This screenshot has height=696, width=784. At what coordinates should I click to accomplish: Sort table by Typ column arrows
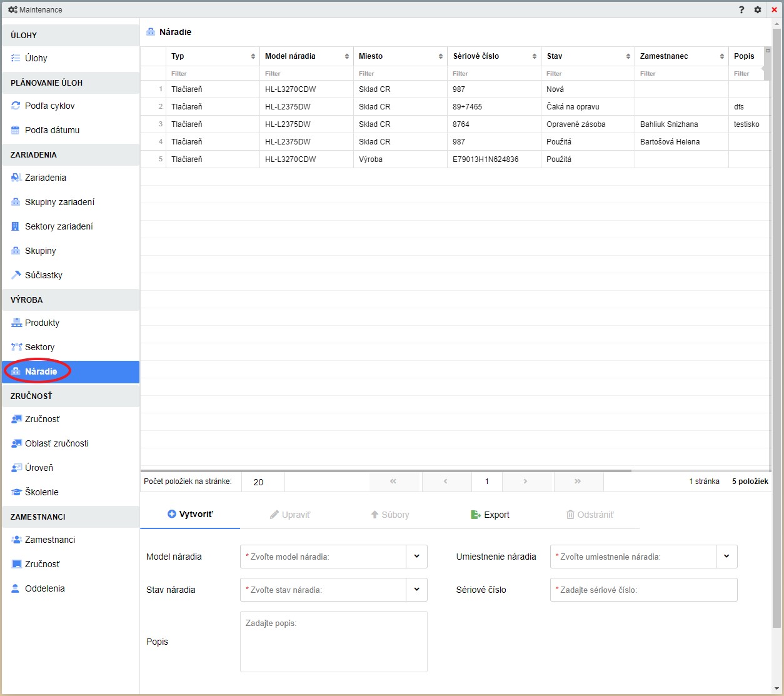[x=253, y=56]
